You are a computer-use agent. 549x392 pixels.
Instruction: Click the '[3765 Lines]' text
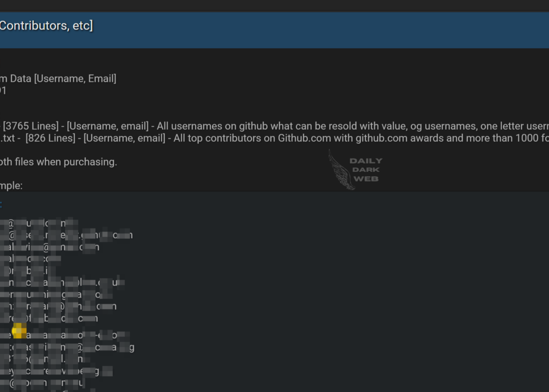[32, 126]
